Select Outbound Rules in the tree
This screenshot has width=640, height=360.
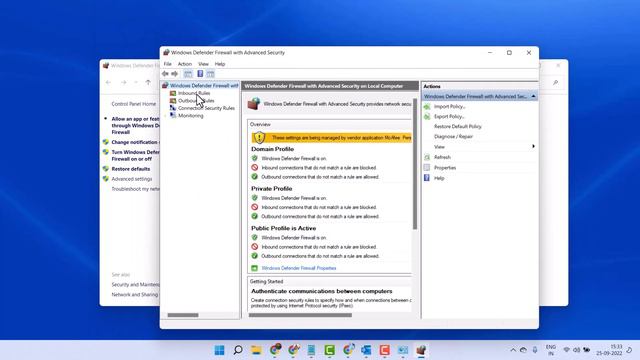pos(196,101)
